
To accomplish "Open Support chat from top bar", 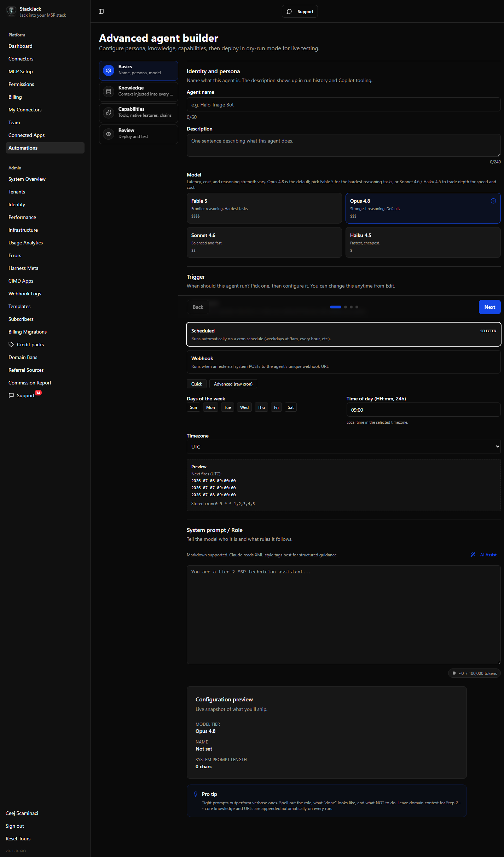I will coord(300,11).
